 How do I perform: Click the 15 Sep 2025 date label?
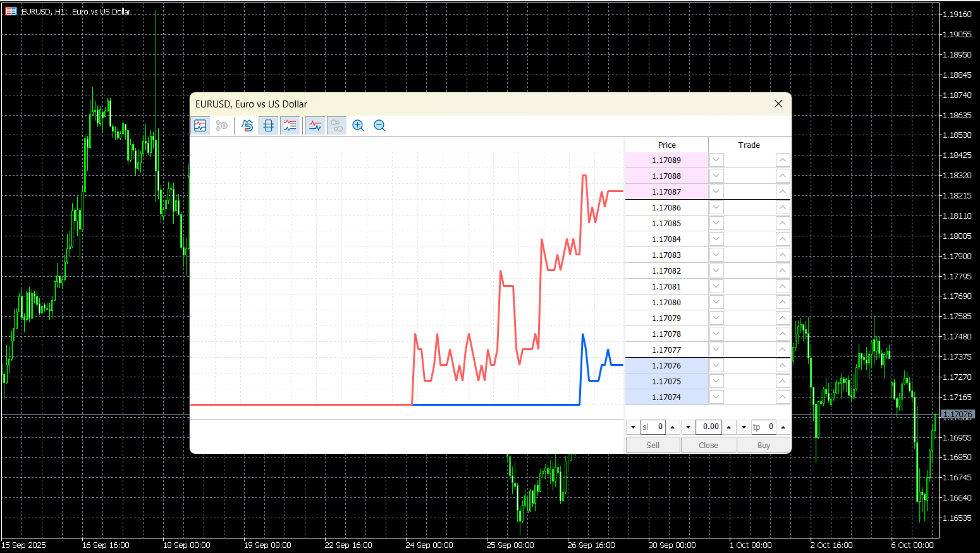click(23, 545)
